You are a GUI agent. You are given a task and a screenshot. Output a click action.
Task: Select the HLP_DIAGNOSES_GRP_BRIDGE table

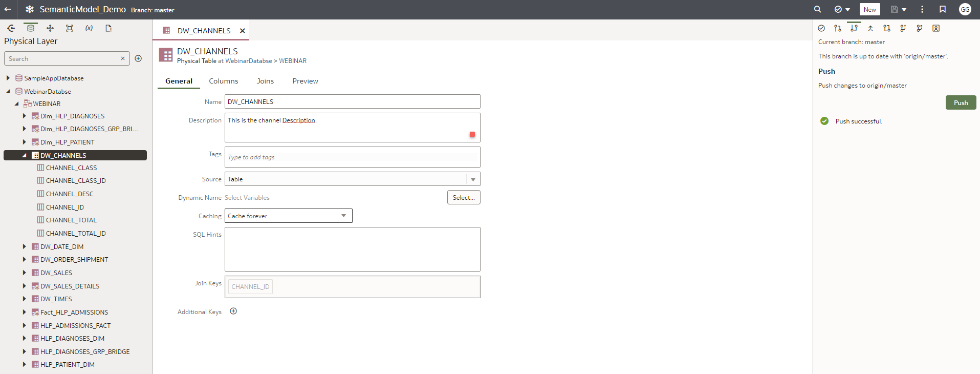click(85, 351)
